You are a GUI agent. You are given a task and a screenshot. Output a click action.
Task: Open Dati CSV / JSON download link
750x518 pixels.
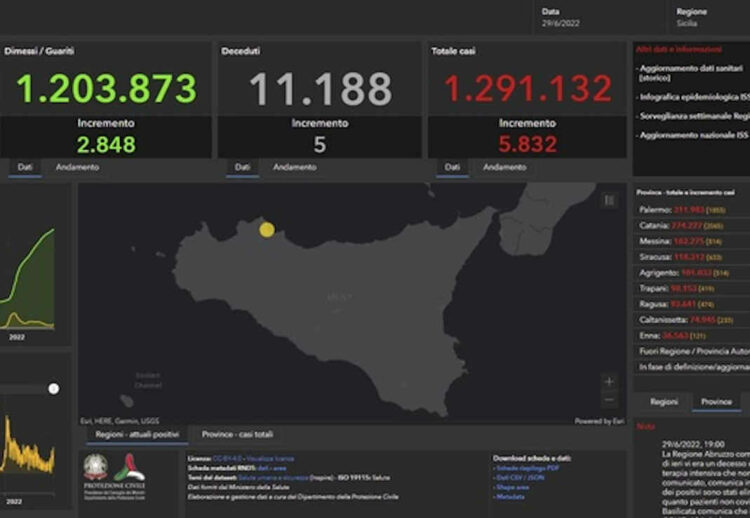(x=520, y=478)
